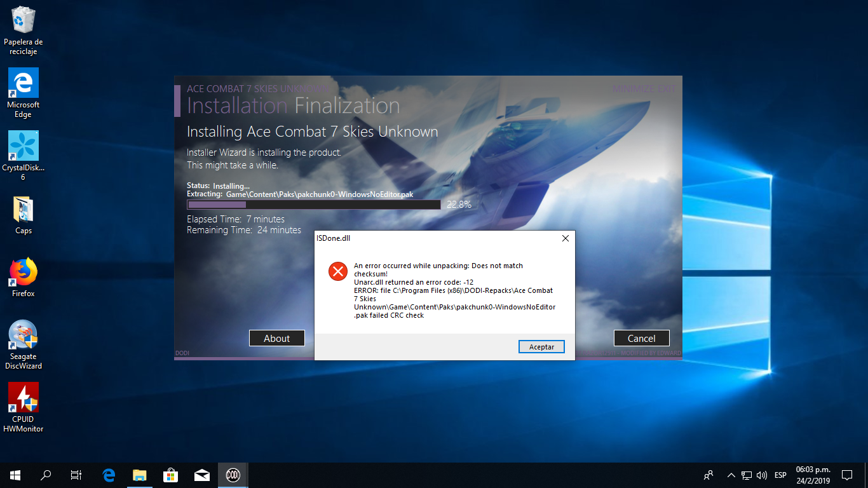Select the DODI installer icon on the taskbar
The height and width of the screenshot is (488, 868).
[233, 475]
